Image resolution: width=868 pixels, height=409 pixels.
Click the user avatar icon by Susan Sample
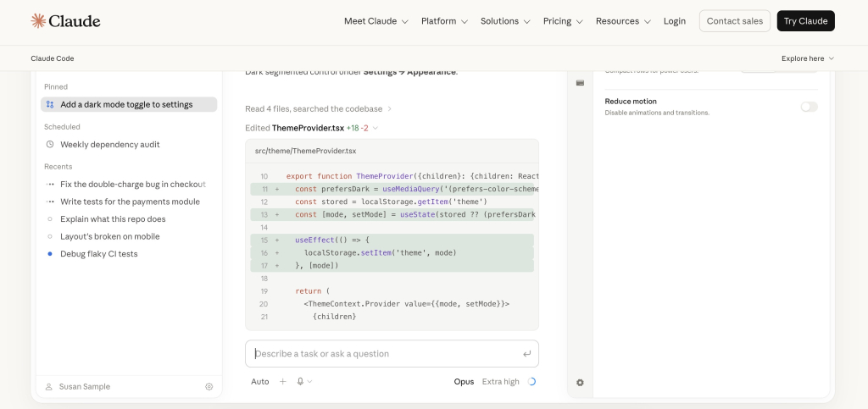tap(48, 387)
